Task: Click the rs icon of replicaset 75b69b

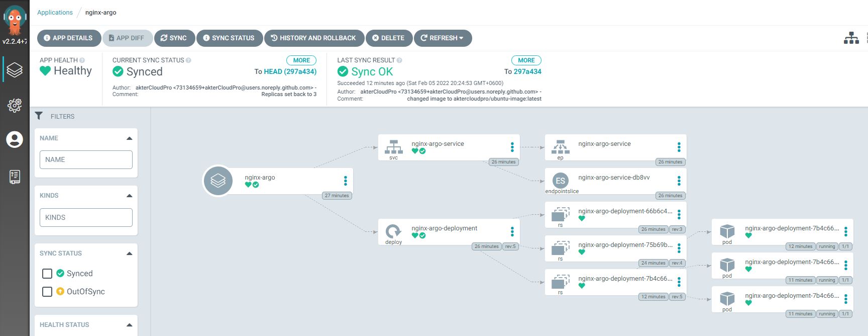Action: (560, 248)
